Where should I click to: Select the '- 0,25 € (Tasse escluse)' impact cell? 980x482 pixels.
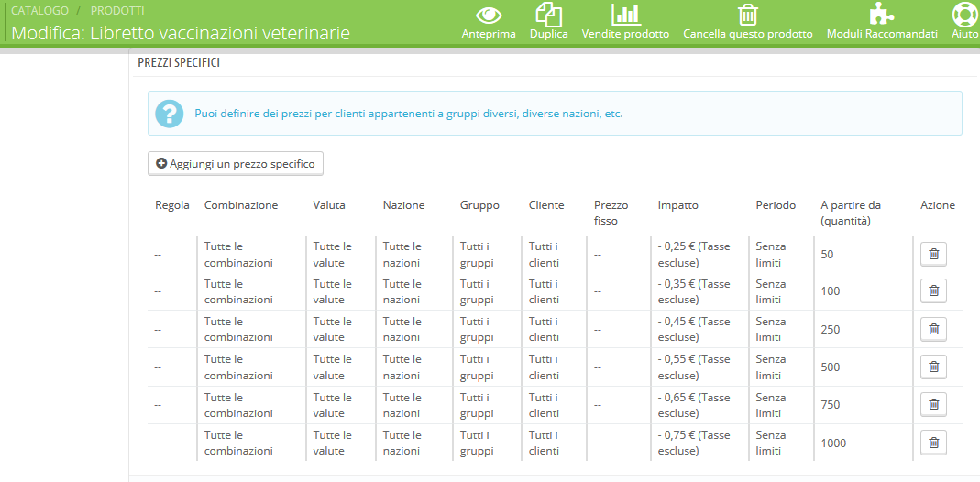(694, 254)
